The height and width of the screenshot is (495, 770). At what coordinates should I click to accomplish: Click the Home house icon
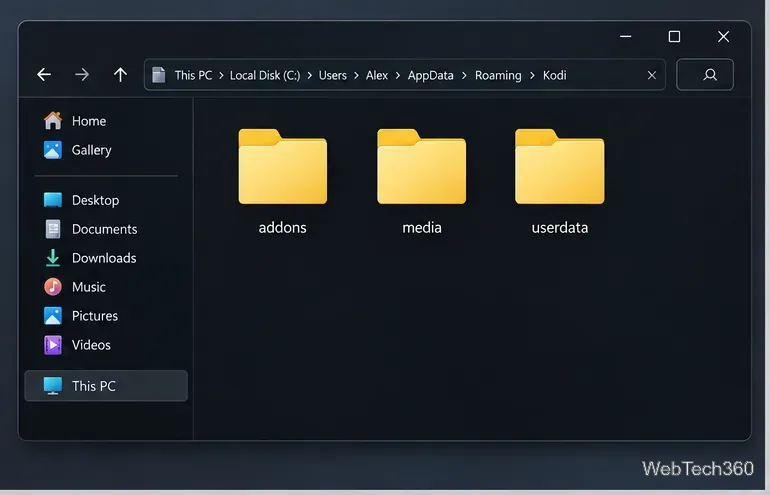[53, 121]
